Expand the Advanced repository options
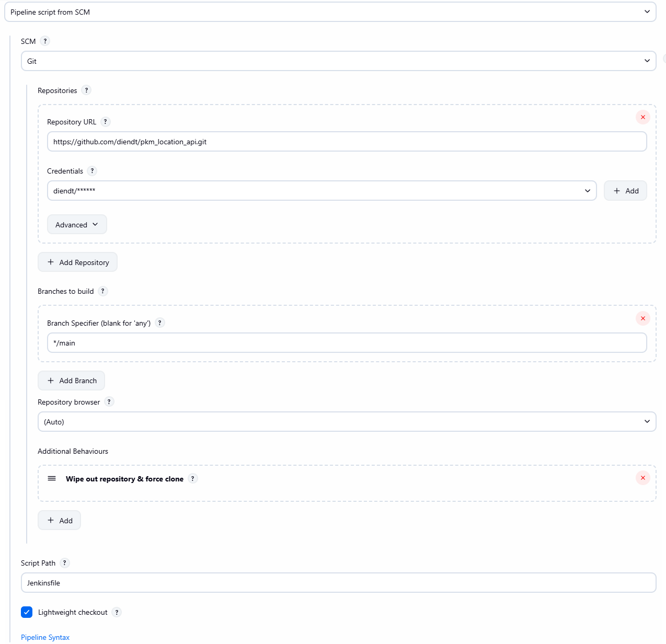Viewport: 666px width, 644px height. tap(77, 225)
